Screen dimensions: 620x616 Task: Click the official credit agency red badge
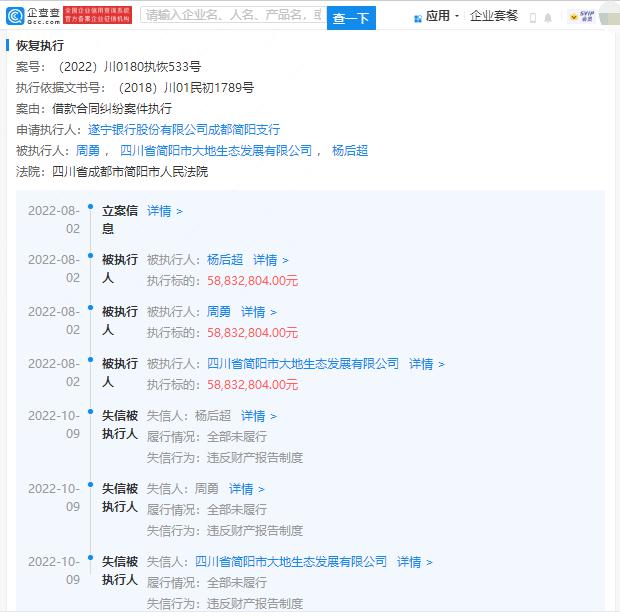pos(97,15)
